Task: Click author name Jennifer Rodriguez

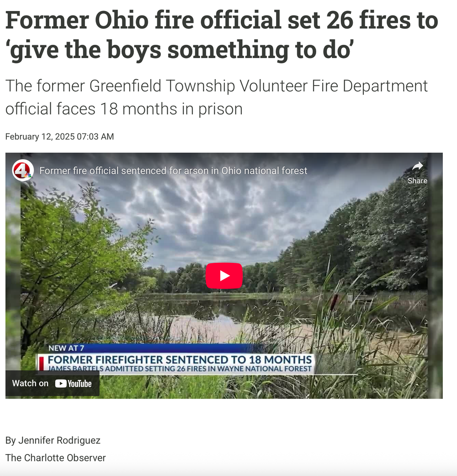Action: [x=59, y=440]
